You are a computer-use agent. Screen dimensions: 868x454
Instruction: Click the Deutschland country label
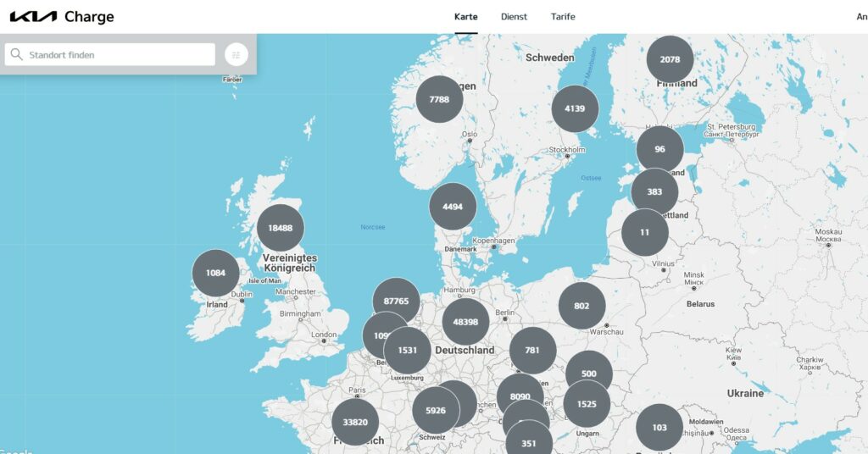point(465,350)
